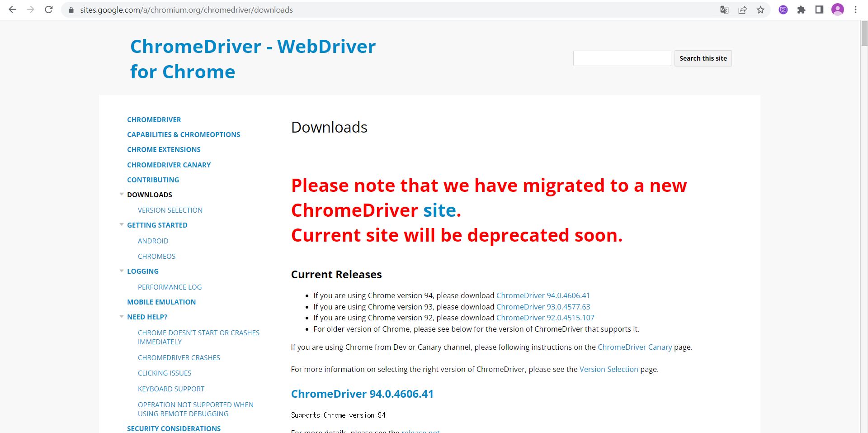Open the Version Selection link in paragraph

click(x=609, y=369)
